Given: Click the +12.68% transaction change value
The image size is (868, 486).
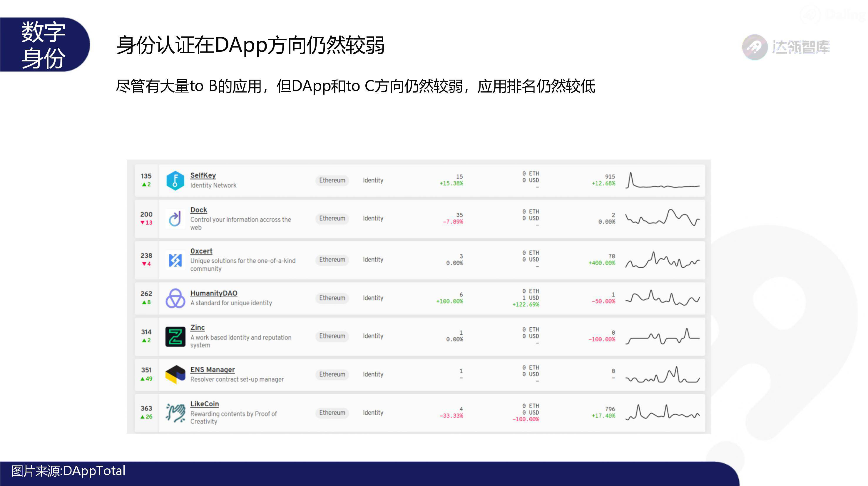Looking at the screenshot, I should click(x=603, y=184).
